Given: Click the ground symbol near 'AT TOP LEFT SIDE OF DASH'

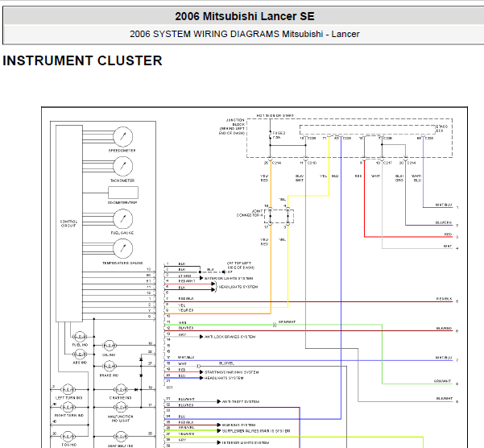Looking at the screenshot, I should point(224,272).
